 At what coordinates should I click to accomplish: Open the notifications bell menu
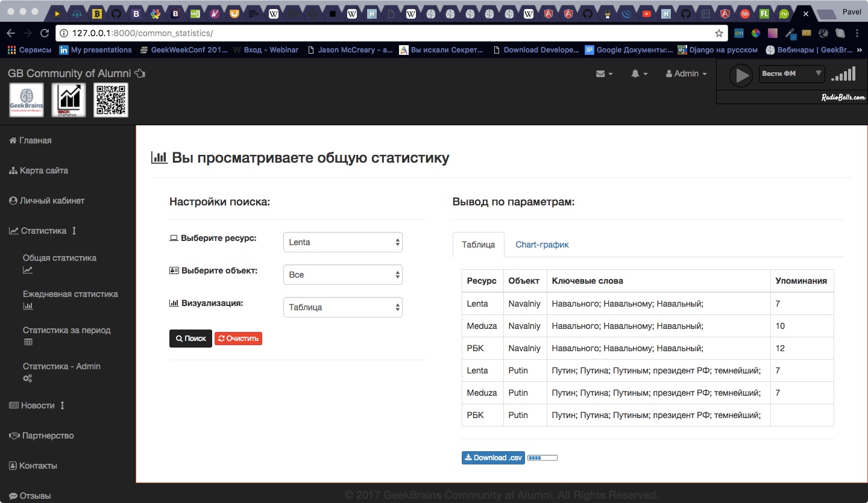(x=639, y=73)
